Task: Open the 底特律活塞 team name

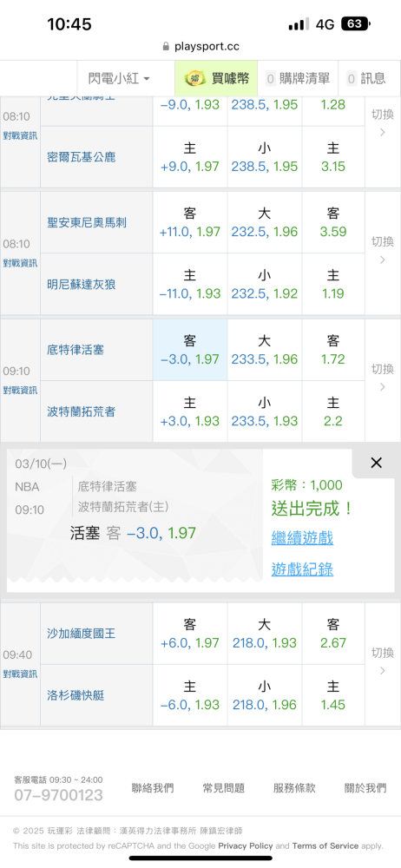Action: tap(76, 350)
